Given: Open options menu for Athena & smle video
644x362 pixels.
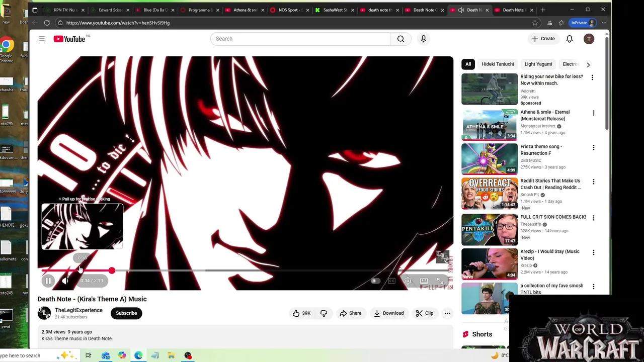Looking at the screenshot, I should pyautogui.click(x=594, y=113).
